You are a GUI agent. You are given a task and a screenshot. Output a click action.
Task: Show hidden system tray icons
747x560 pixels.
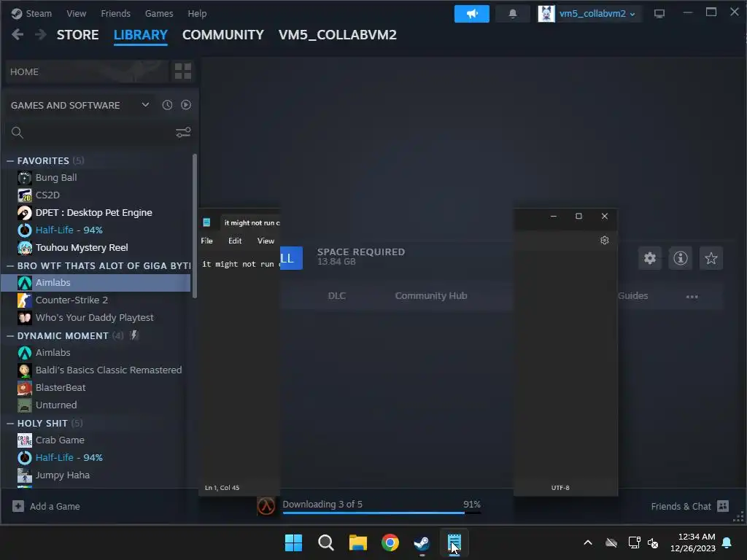(x=588, y=542)
